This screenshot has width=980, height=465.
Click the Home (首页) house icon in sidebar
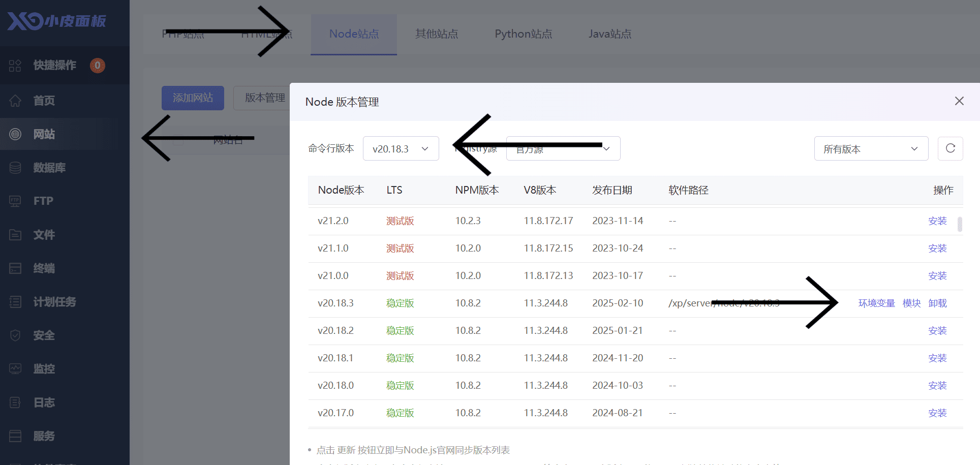[15, 101]
